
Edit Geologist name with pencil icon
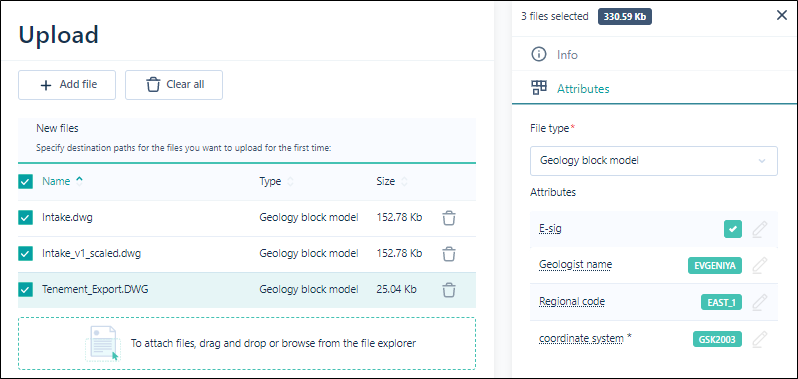(x=759, y=266)
